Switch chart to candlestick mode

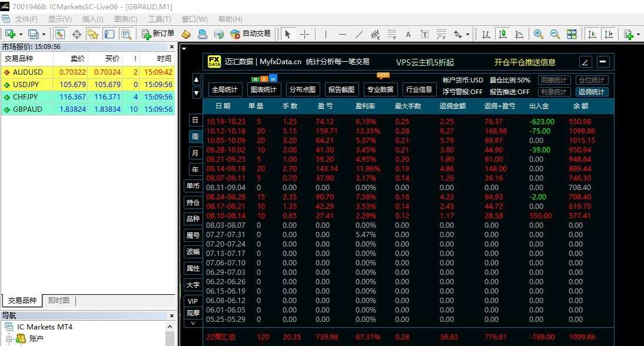coord(502,34)
